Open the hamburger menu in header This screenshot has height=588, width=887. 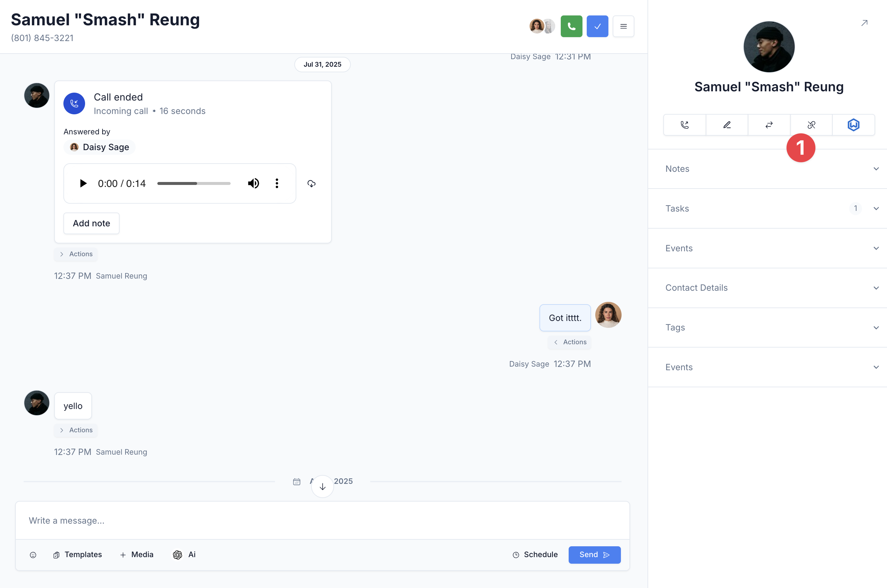coord(623,26)
